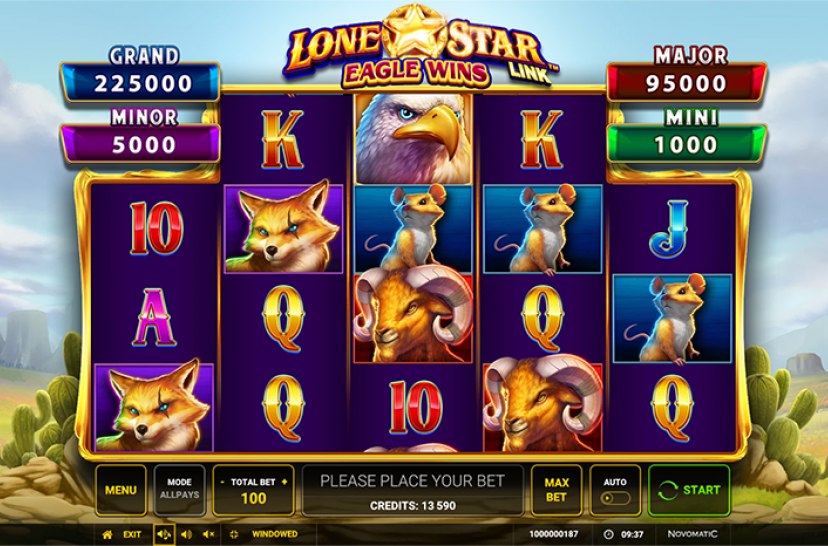Click the home icon beside EXIT
The width and height of the screenshot is (828, 546).
(x=107, y=534)
